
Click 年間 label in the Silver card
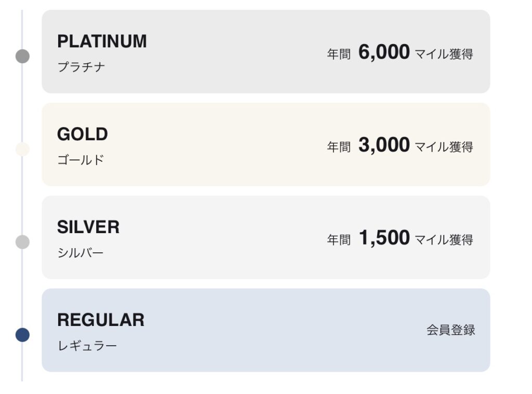click(x=339, y=240)
